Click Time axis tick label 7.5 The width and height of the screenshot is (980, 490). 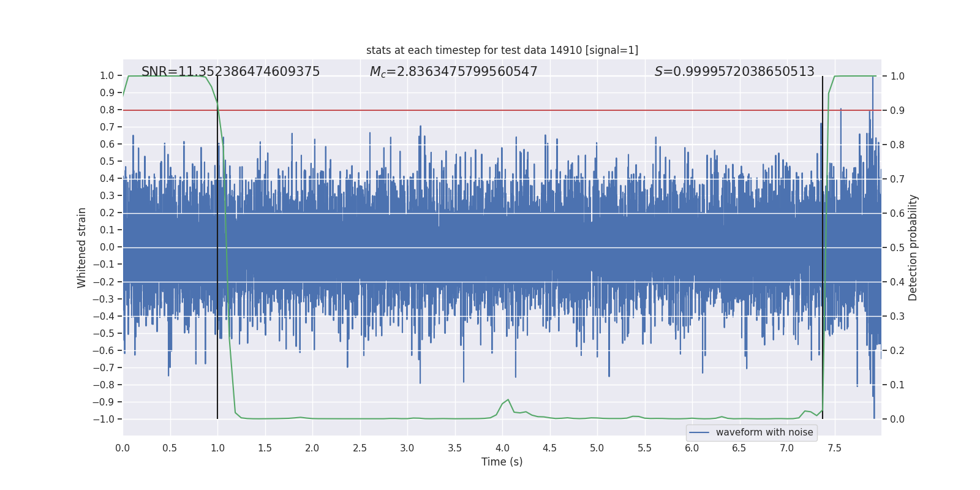[x=834, y=448]
